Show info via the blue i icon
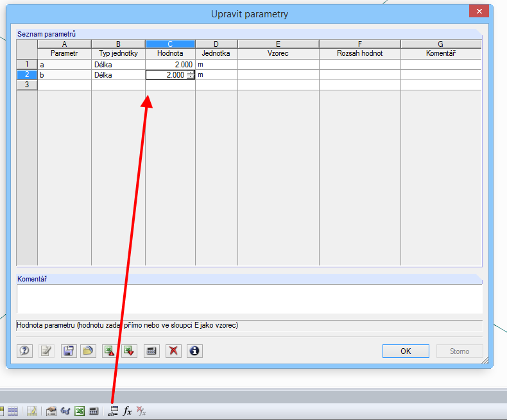 [x=194, y=351]
